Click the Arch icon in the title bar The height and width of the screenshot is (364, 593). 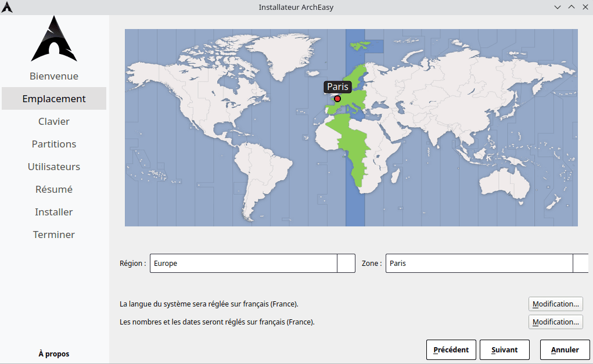click(x=7, y=7)
